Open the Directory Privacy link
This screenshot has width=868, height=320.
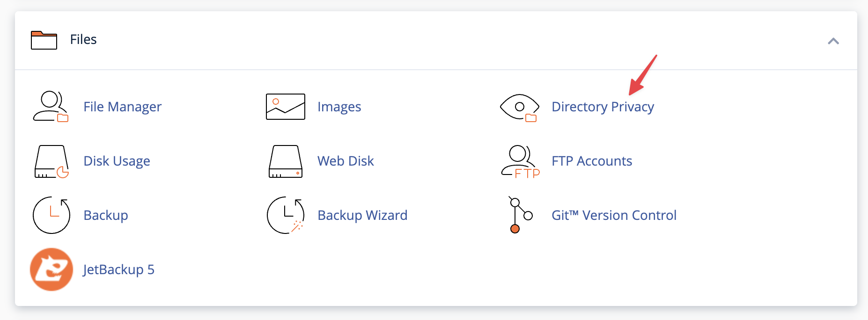(603, 107)
